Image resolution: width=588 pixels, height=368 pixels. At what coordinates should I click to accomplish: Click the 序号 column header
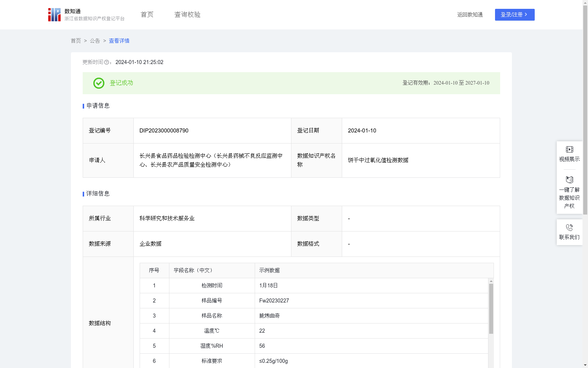point(154,270)
